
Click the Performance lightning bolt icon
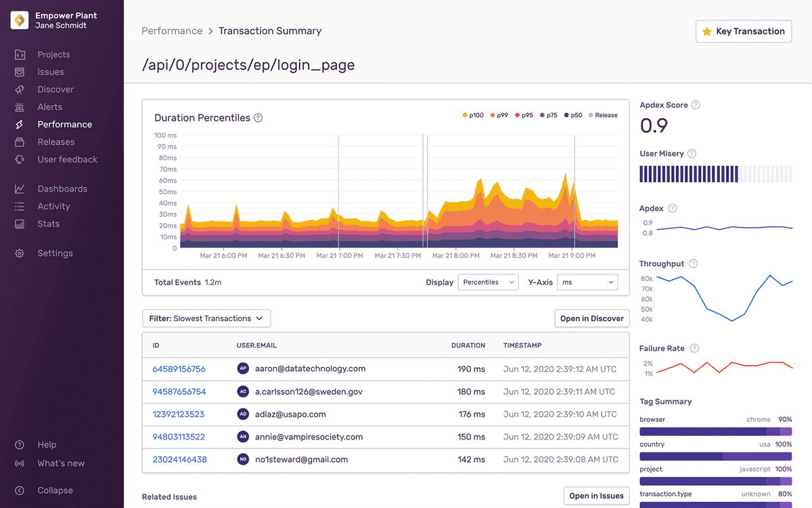point(20,125)
